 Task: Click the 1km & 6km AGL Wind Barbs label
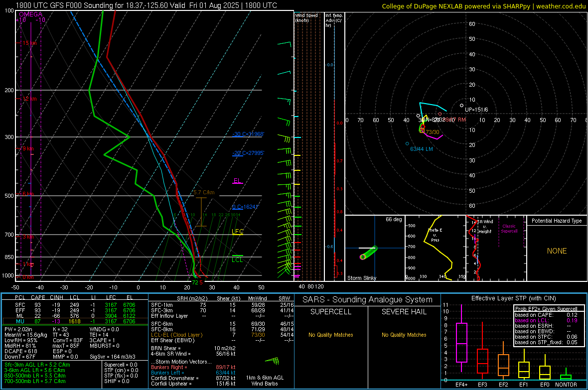tap(265, 381)
